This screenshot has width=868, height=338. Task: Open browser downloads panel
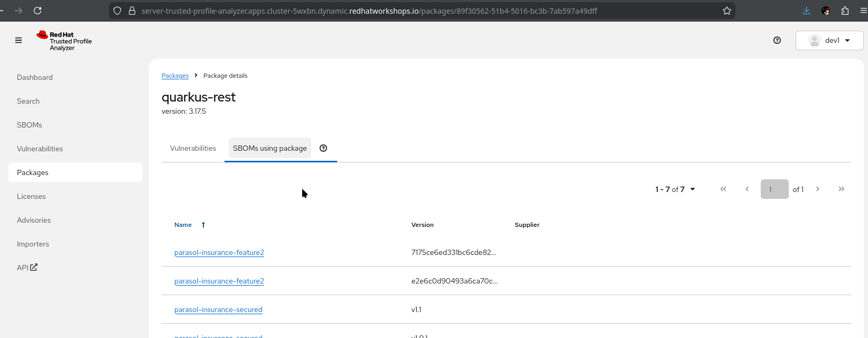pyautogui.click(x=806, y=11)
